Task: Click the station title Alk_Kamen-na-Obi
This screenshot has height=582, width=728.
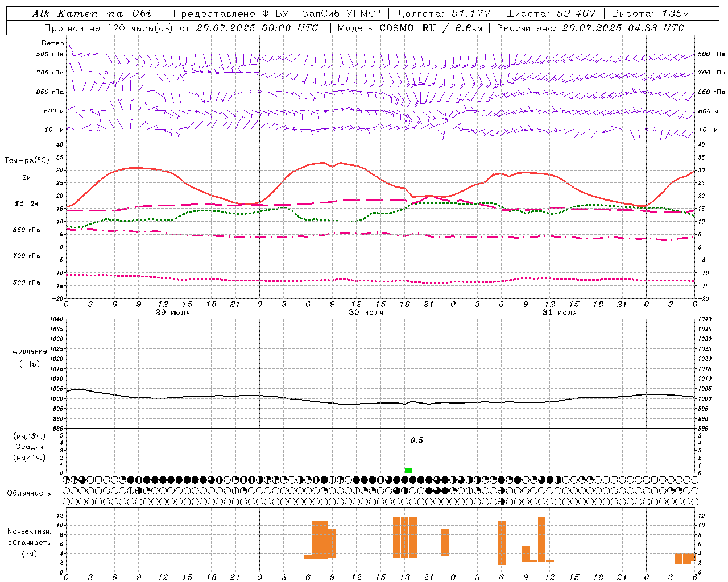Action: [92, 14]
